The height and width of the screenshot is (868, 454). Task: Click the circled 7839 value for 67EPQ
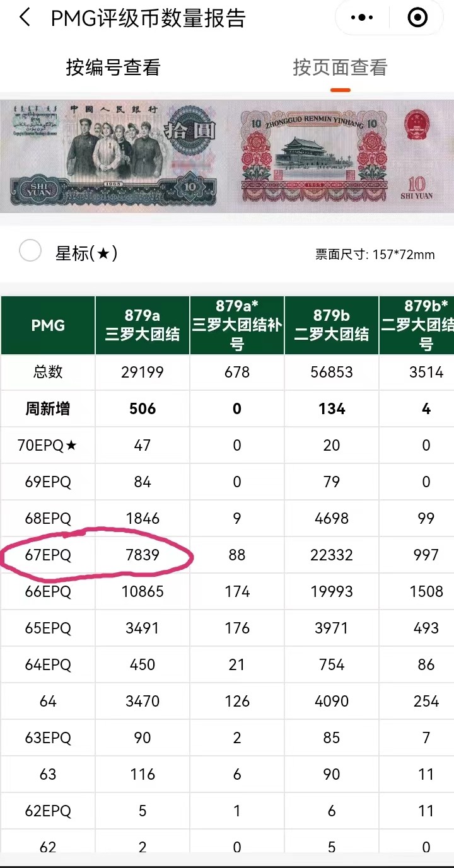[x=143, y=555]
